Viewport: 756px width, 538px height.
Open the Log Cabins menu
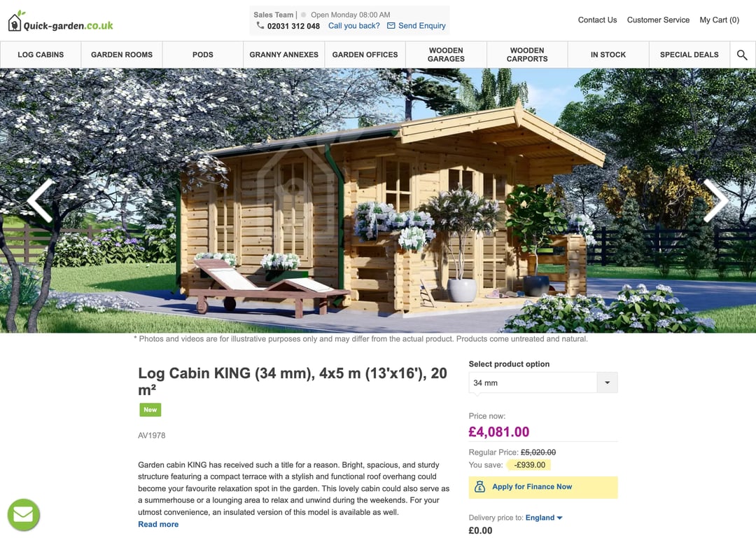pos(41,55)
